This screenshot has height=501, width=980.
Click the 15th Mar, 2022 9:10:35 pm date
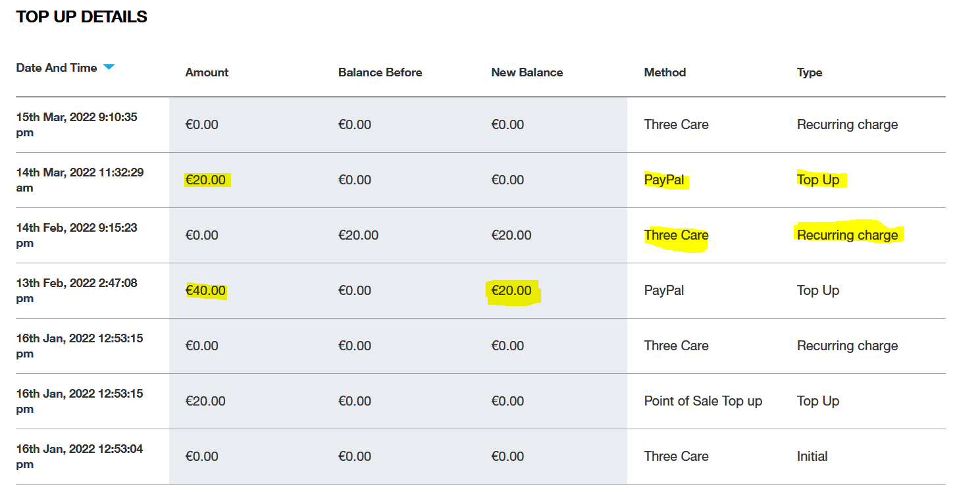(76, 124)
